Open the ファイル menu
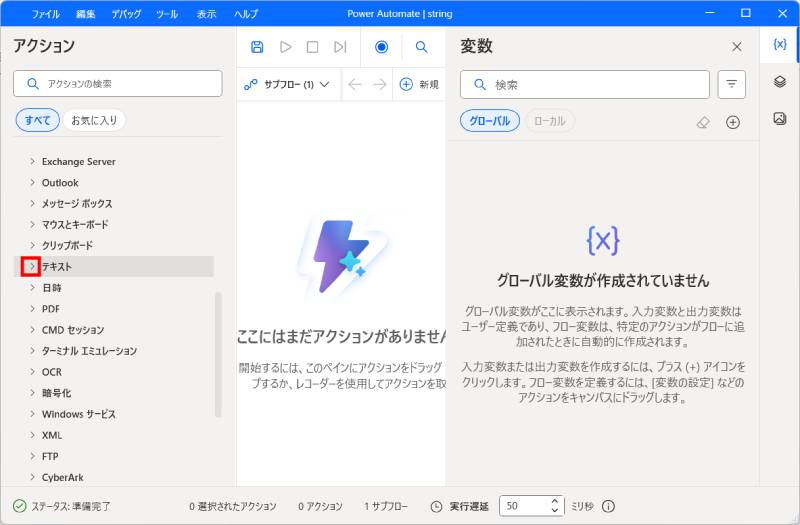800x525 pixels. [45, 14]
